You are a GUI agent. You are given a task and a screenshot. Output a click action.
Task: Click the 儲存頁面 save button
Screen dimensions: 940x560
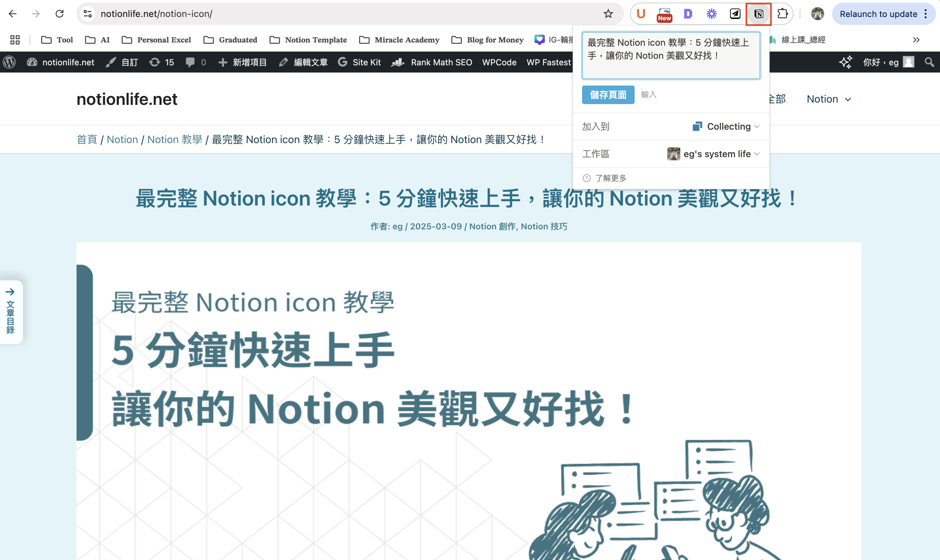(608, 95)
